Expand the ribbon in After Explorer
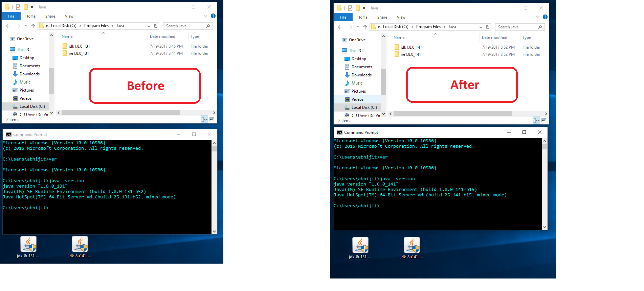This screenshot has width=644, height=291. tap(538, 17)
